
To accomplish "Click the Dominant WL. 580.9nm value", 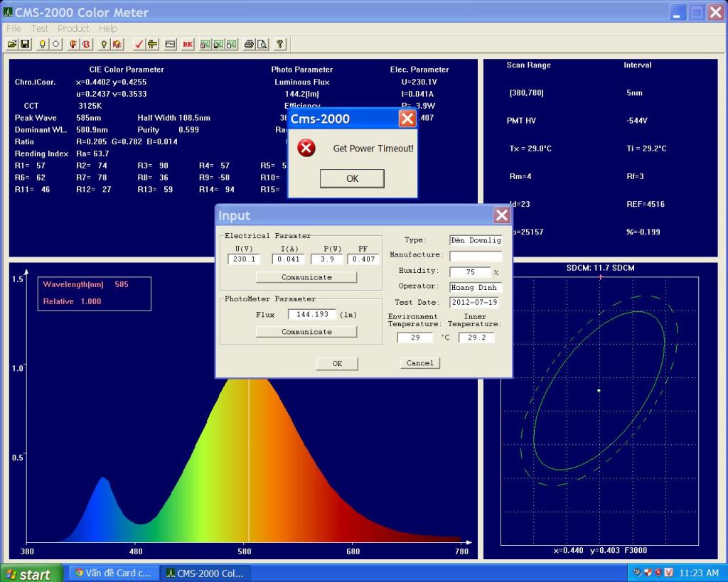I will tap(92, 130).
